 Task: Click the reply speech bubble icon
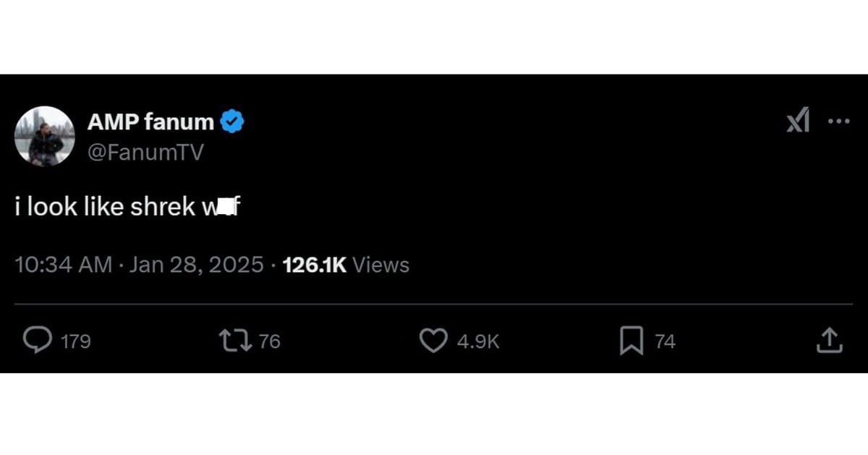[x=38, y=341]
